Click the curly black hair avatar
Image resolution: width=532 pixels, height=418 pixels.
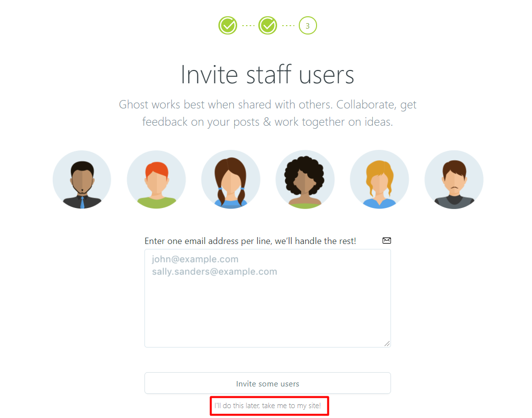tap(305, 179)
